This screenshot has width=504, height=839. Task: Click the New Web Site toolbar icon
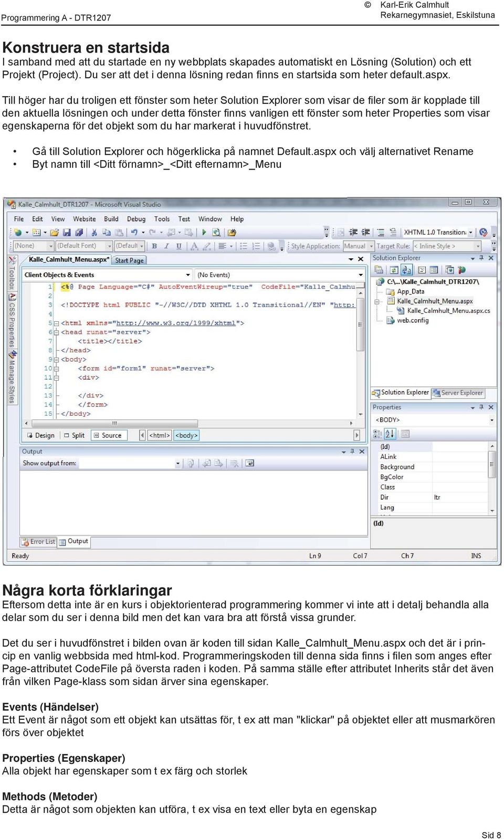19,232
